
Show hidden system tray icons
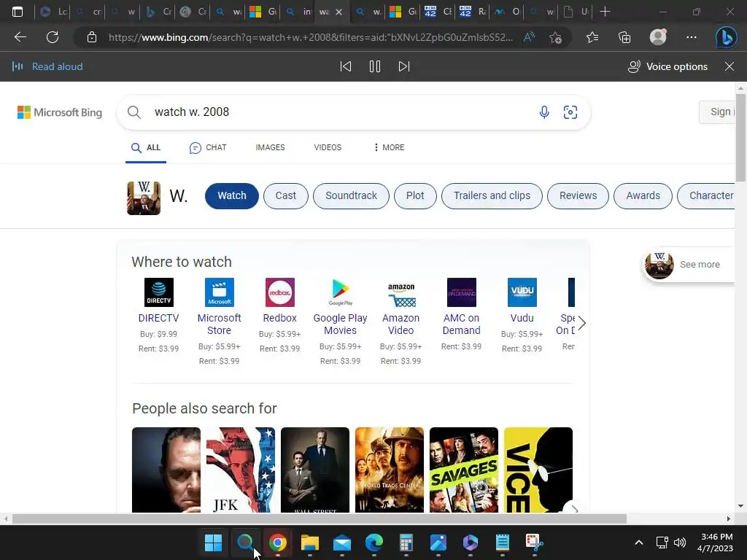639,542
